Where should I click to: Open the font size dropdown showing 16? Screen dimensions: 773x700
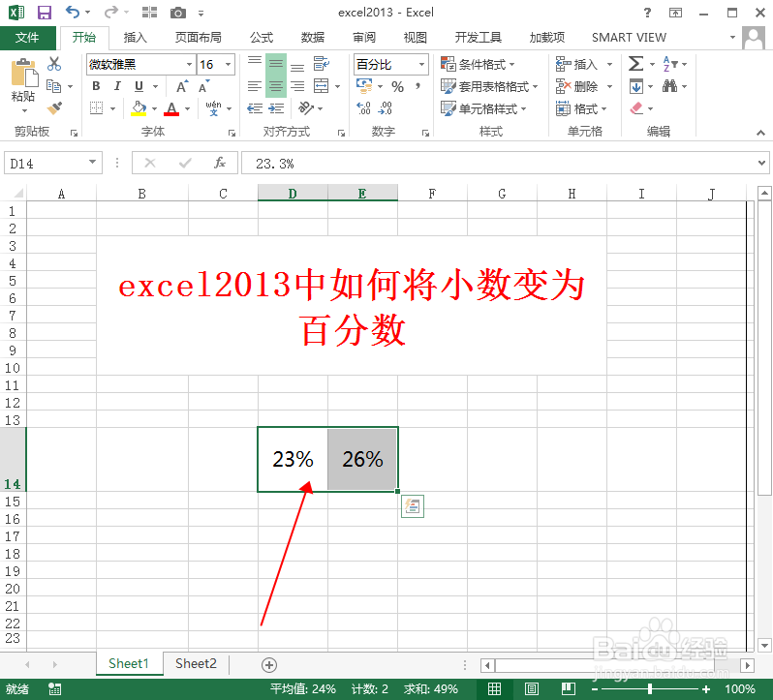(x=229, y=65)
